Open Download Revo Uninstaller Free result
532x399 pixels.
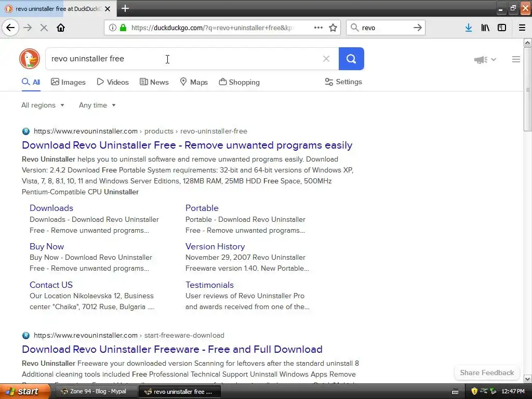(x=187, y=145)
